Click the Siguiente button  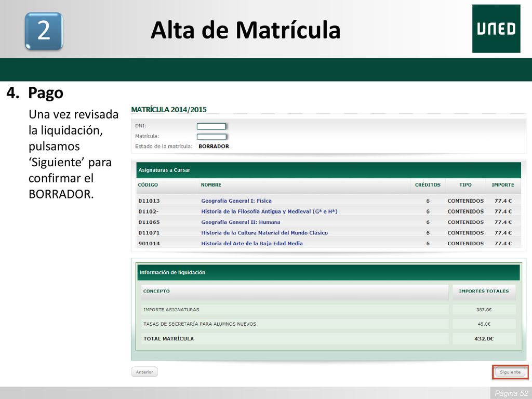tap(510, 372)
